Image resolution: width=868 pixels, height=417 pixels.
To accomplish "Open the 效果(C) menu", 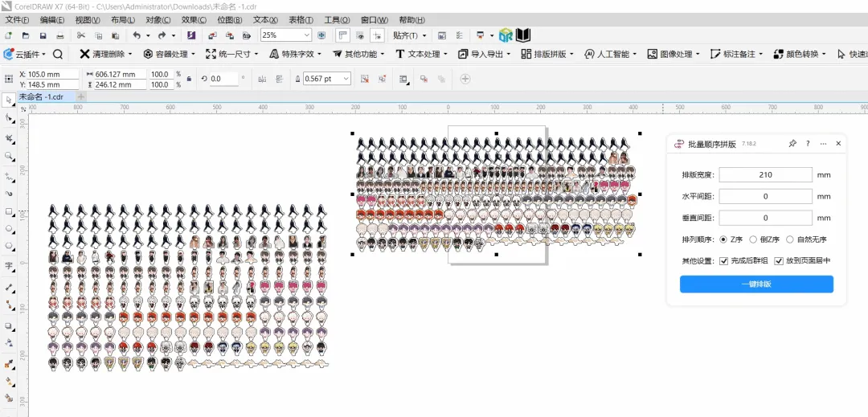I will (x=194, y=20).
